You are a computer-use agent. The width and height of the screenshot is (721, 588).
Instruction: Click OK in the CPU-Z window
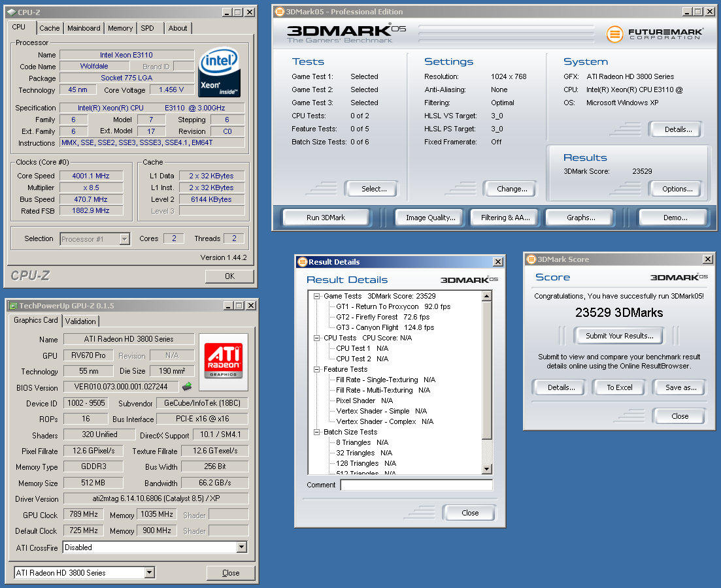tap(229, 276)
